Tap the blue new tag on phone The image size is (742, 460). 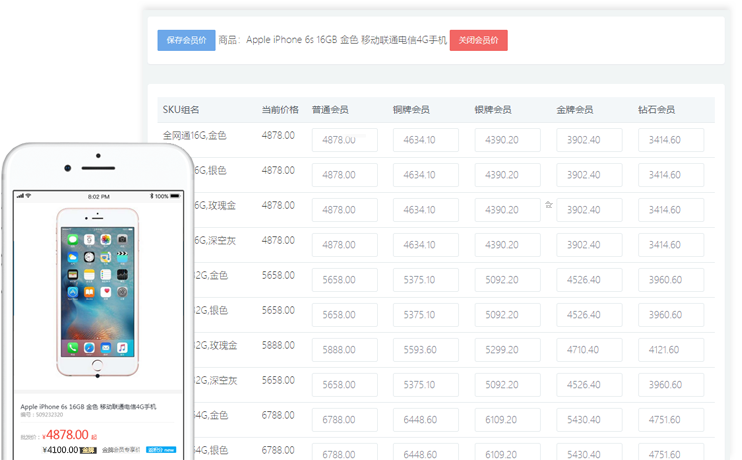[161, 450]
